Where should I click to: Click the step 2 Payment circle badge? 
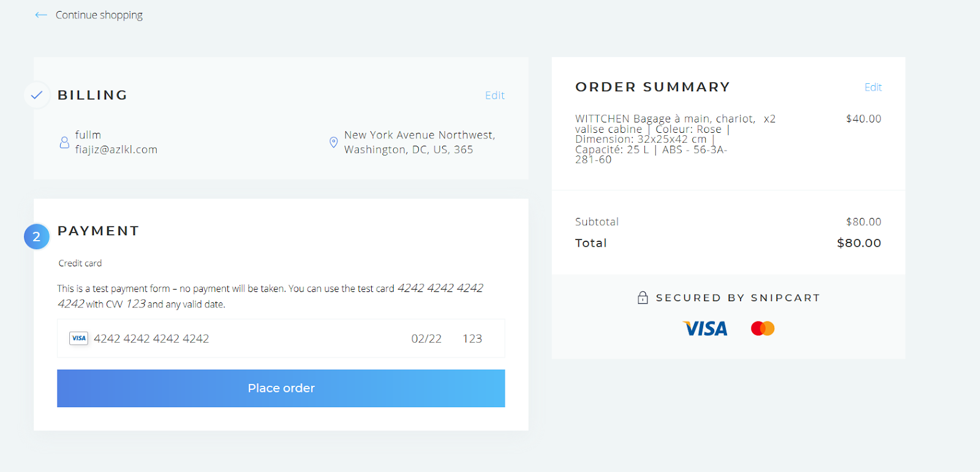pyautogui.click(x=37, y=236)
